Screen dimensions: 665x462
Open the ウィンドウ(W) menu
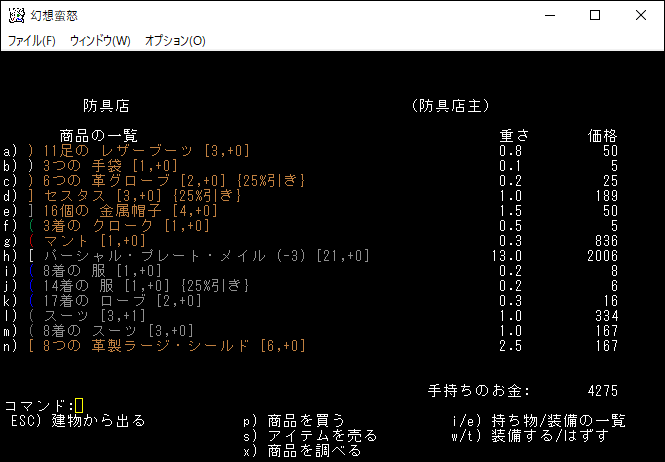point(100,41)
